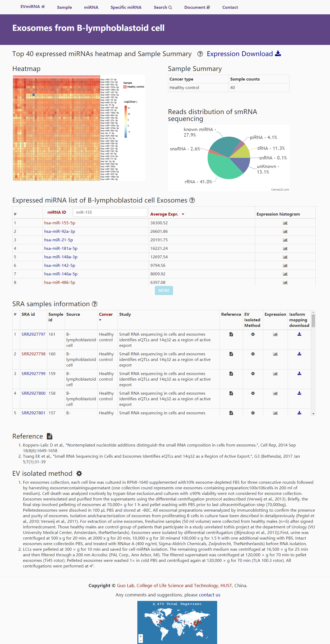This screenshot has width=330, height=644.
Task: Show expression chart for SRR2927799
Action: click(275, 374)
